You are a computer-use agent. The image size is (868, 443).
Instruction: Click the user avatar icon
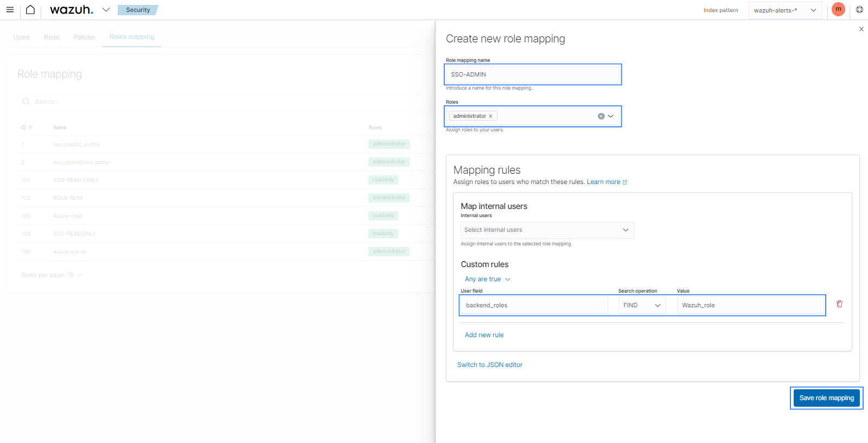[838, 9]
